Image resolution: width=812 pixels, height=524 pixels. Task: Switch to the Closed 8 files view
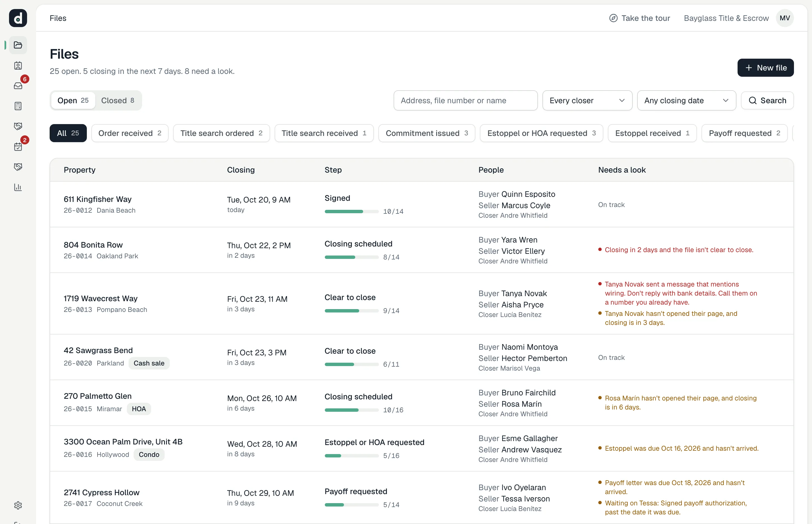coord(118,100)
